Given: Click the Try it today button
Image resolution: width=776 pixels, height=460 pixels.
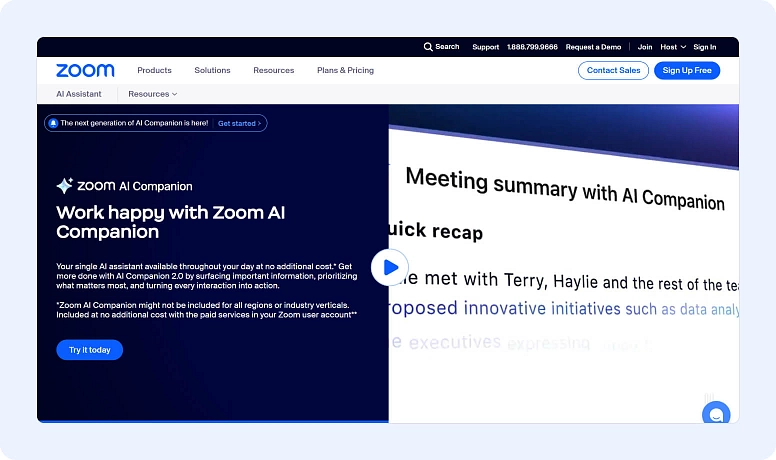Looking at the screenshot, I should (x=90, y=350).
